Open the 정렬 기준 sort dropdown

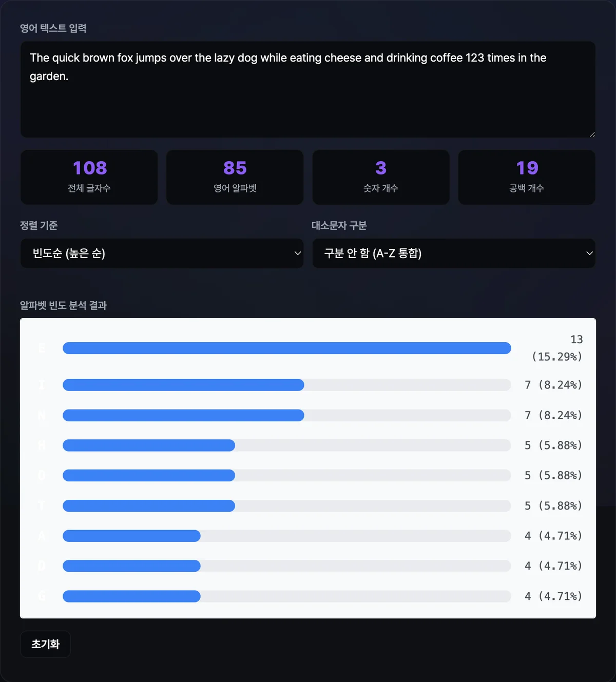[162, 253]
